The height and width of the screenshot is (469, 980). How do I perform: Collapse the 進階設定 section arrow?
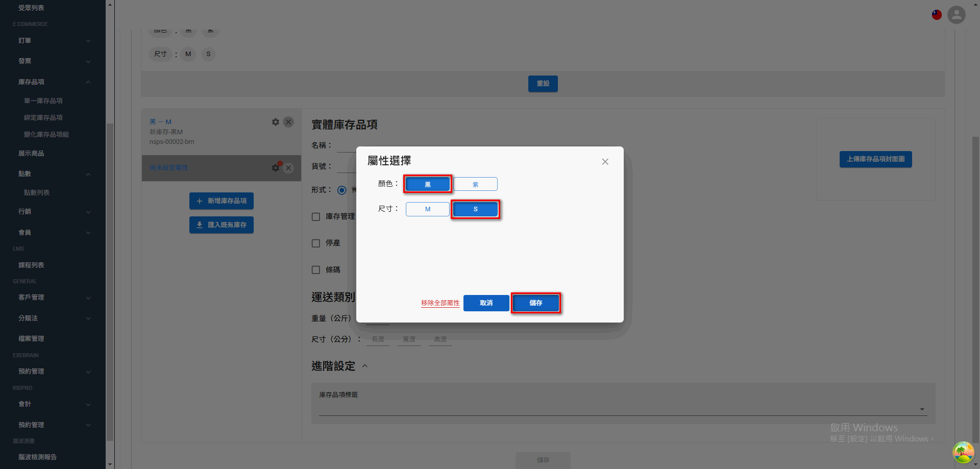click(x=365, y=366)
